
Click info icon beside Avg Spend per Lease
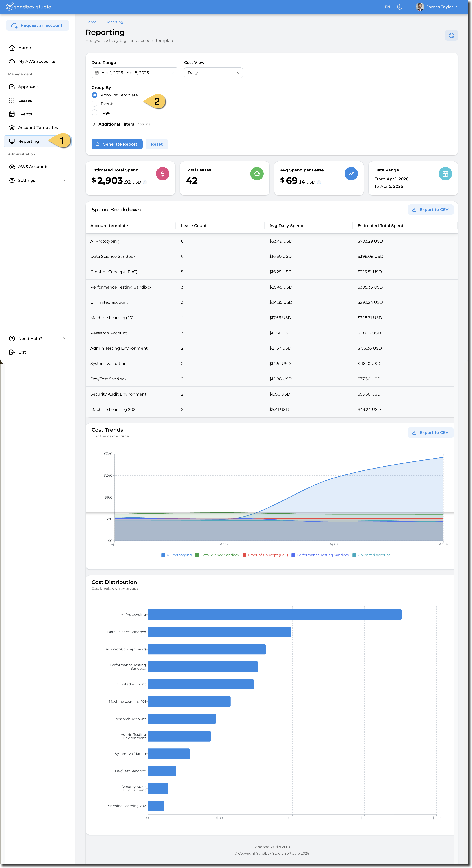pyautogui.click(x=319, y=182)
